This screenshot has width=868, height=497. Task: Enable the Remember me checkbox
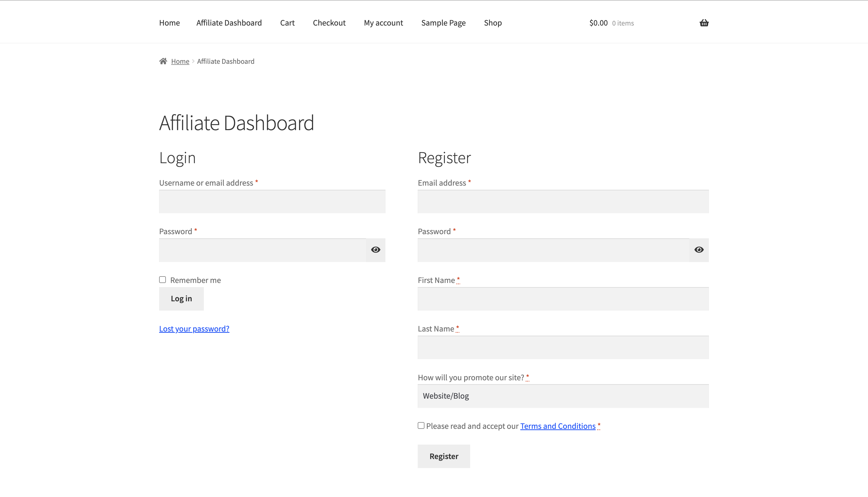click(x=162, y=280)
